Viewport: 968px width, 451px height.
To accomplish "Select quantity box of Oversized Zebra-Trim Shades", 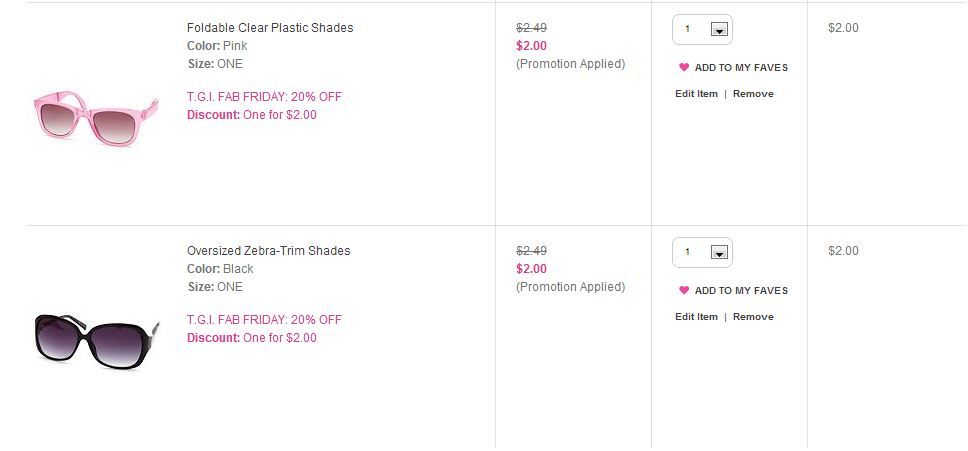I will (x=703, y=252).
